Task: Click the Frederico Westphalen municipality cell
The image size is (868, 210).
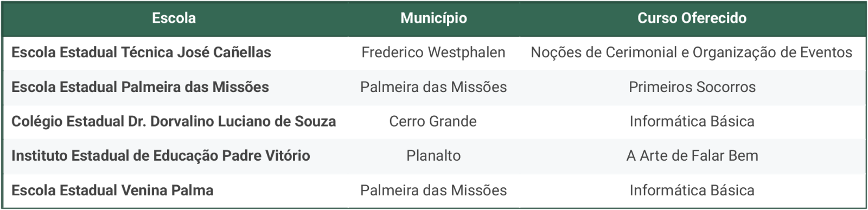Action: (x=433, y=52)
